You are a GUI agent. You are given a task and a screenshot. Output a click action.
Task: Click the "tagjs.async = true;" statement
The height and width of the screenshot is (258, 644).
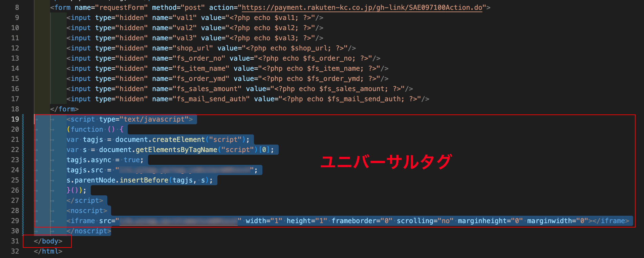[105, 160]
